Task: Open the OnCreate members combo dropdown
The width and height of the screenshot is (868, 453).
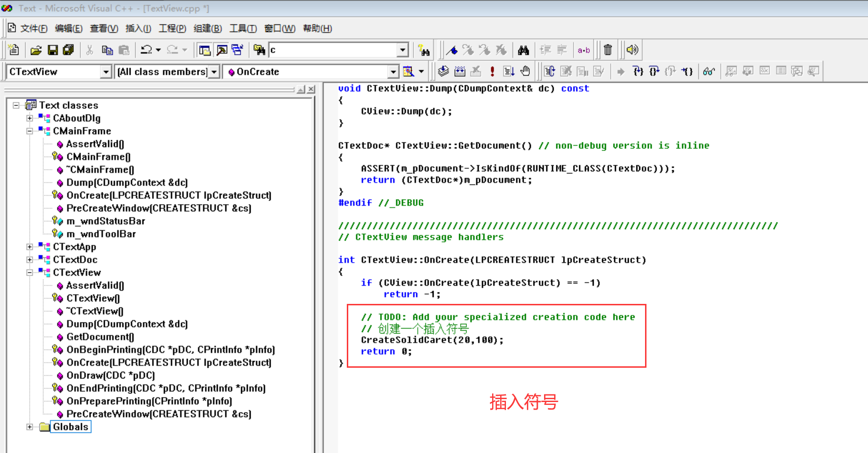Action: [393, 72]
